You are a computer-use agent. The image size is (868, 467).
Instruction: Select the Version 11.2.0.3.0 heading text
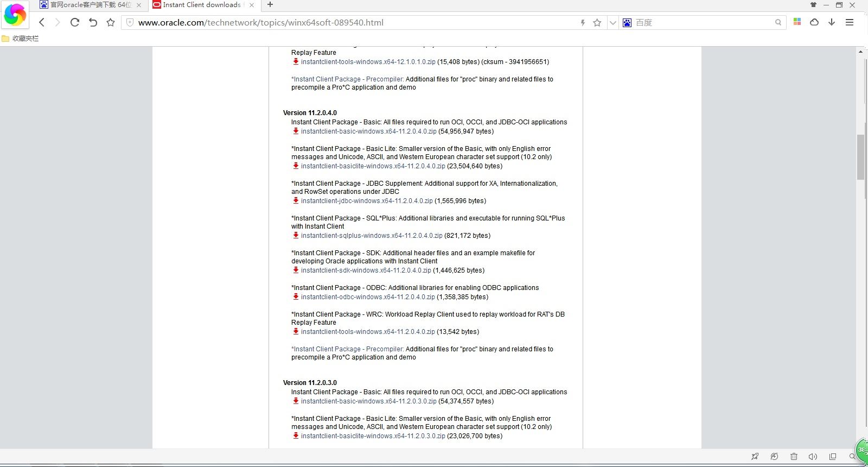[x=310, y=383]
